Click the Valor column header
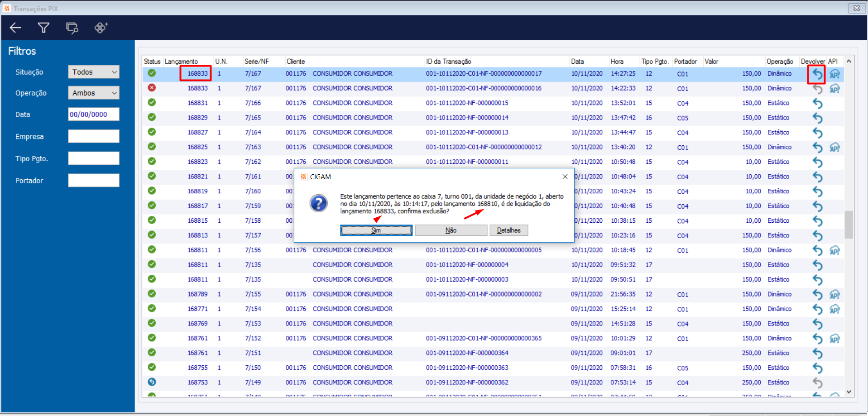Screen dimensions: 868x416 [711, 62]
